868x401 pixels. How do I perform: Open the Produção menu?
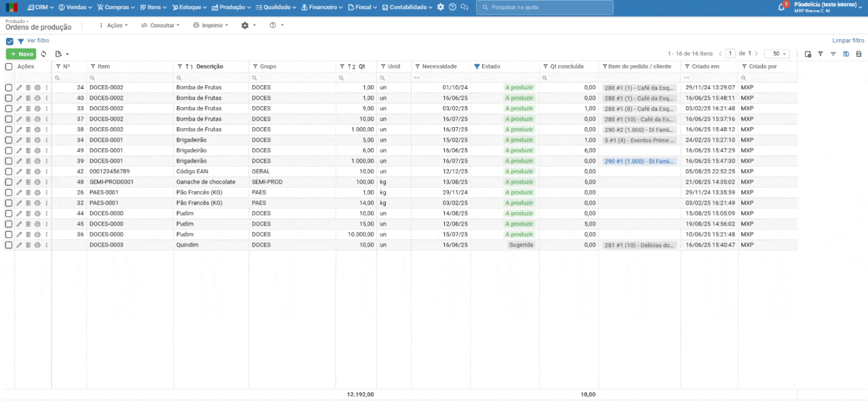[231, 7]
